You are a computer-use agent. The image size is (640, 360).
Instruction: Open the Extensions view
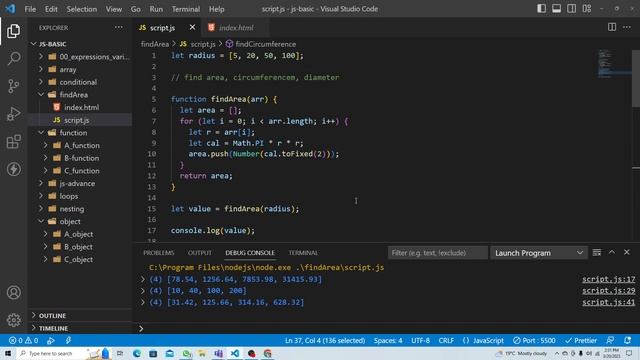click(x=13, y=142)
